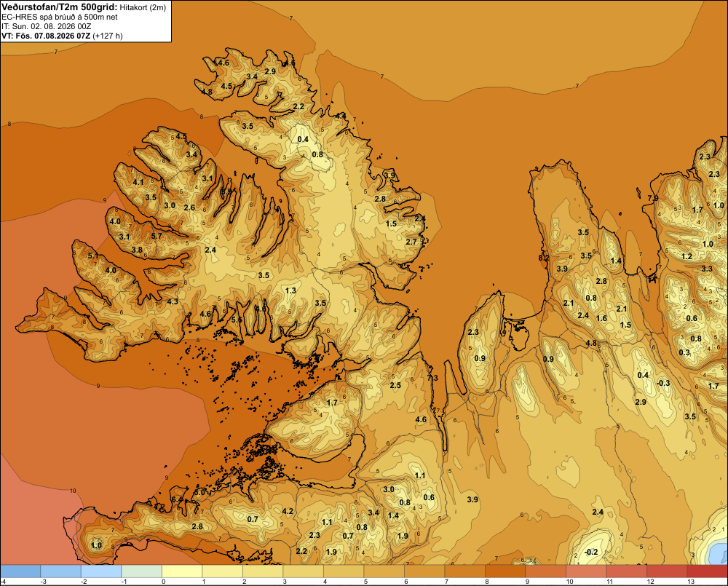Click the temperature value 4.1
Image resolution: width=728 pixels, height=586 pixels.
click(138, 182)
